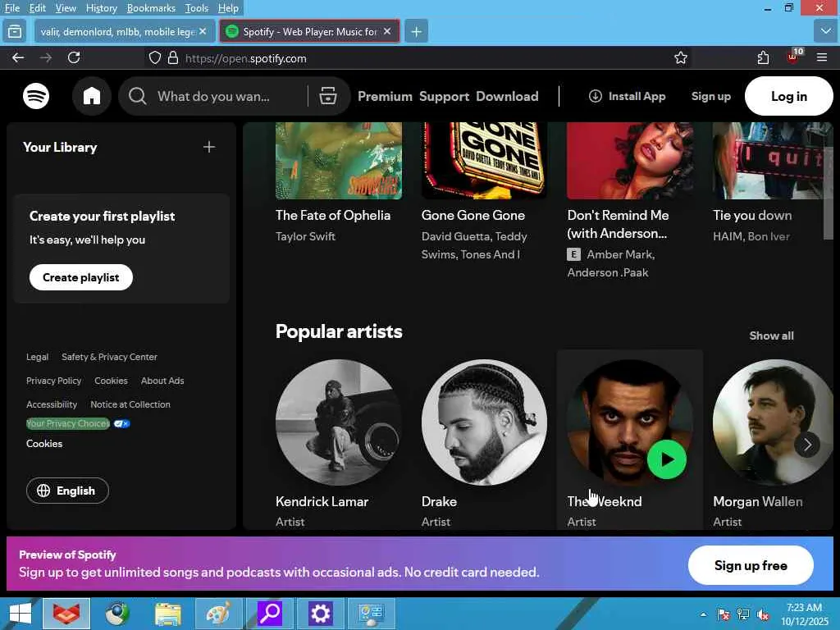Click the Sign up link
The height and width of the screenshot is (630, 840).
coord(711,97)
